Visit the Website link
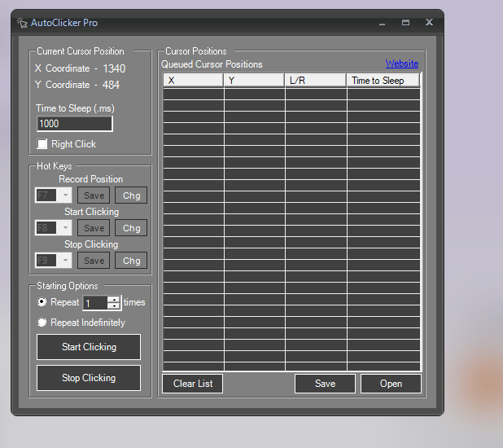Image resolution: width=503 pixels, height=448 pixels. click(402, 64)
